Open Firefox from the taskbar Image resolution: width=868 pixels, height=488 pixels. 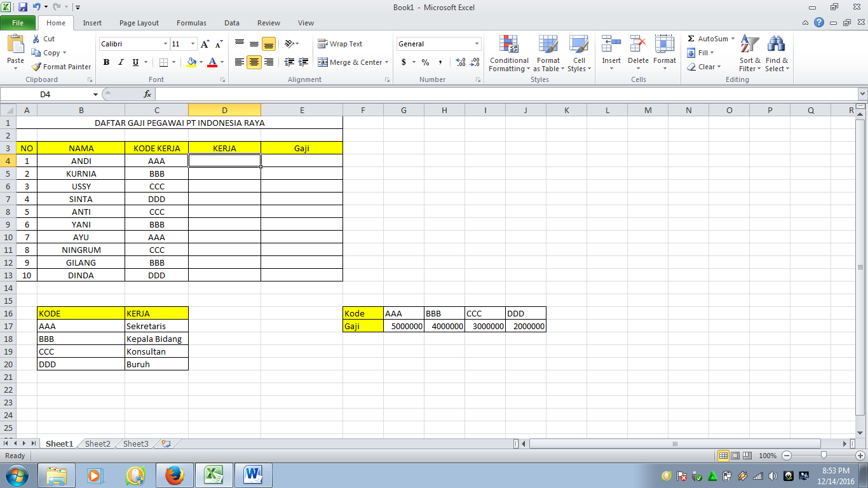(x=175, y=474)
